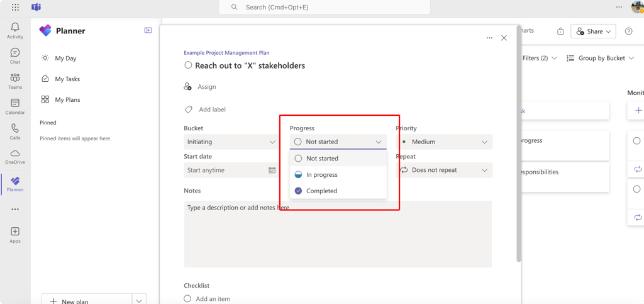Open the user profile avatar
The height and width of the screenshot is (304, 644).
coord(638,7)
